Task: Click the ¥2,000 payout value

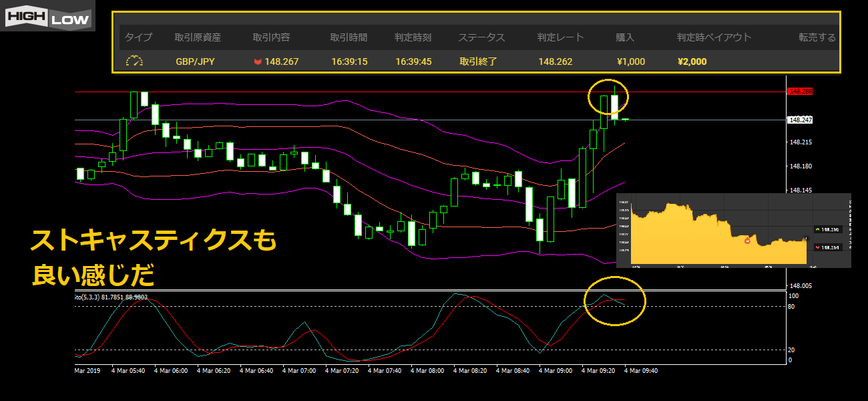Action: coord(692,62)
